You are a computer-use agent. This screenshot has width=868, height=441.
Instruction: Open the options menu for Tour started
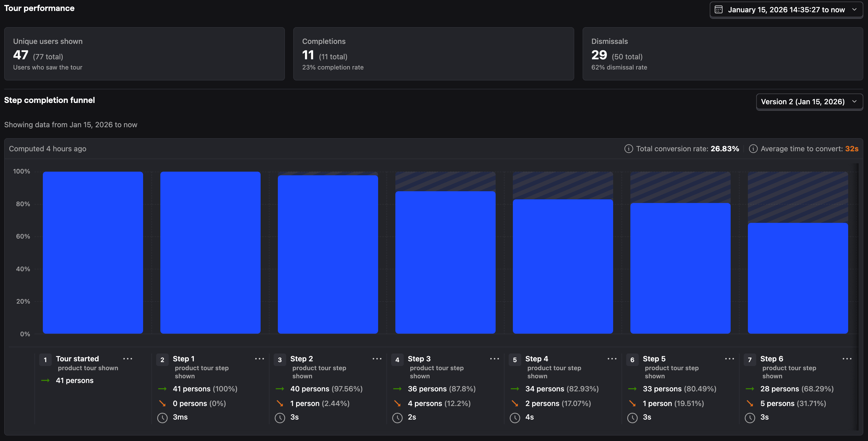128,359
